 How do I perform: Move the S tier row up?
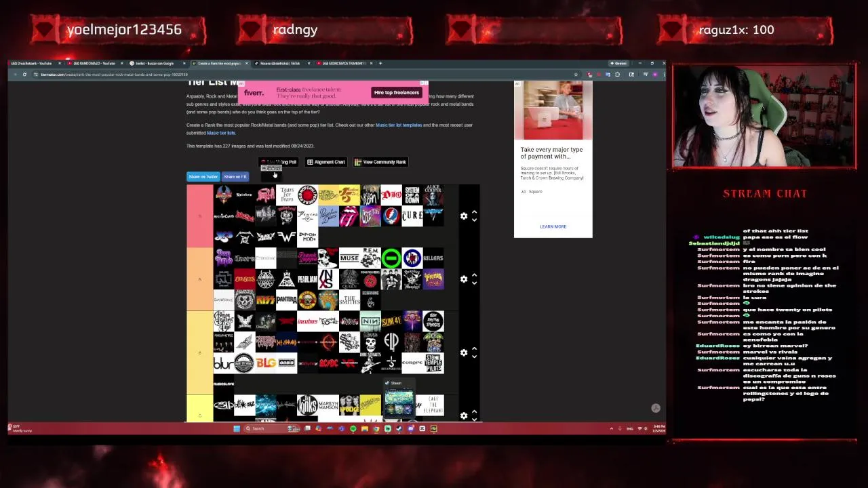click(474, 212)
